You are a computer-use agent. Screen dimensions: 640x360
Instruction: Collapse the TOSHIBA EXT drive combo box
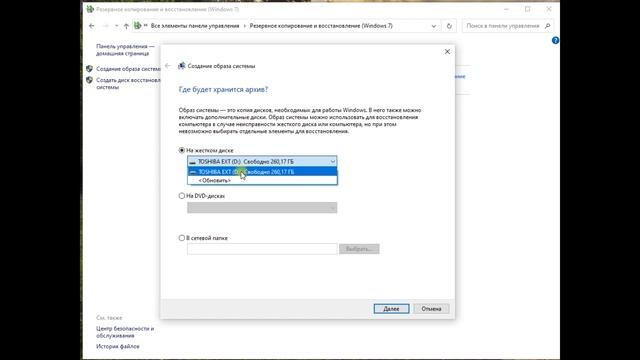pyautogui.click(x=332, y=162)
